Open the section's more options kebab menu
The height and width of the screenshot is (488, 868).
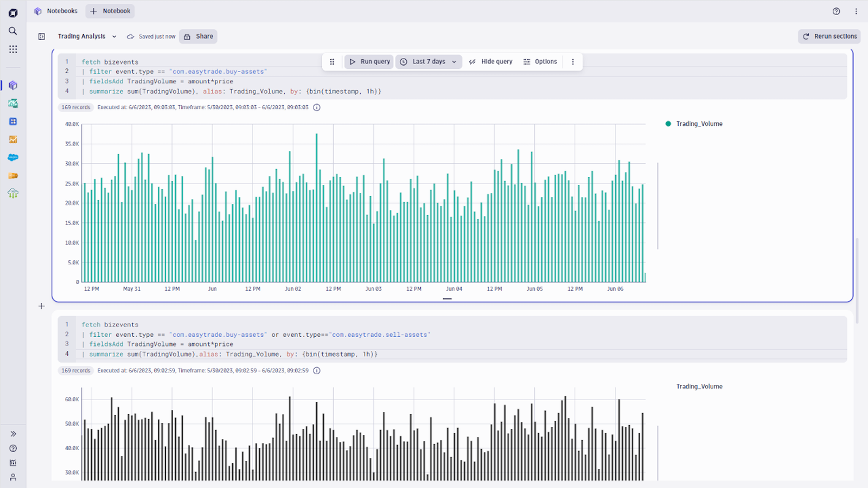point(573,62)
